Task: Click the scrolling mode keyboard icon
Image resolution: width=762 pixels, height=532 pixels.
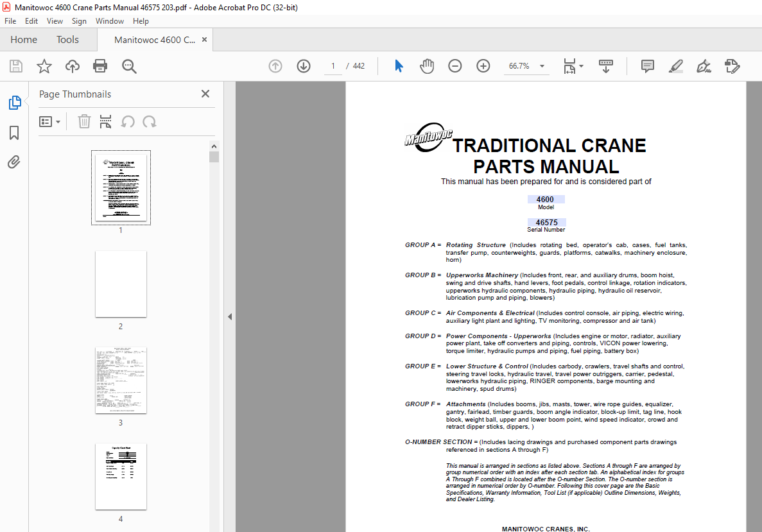Action: pos(606,66)
